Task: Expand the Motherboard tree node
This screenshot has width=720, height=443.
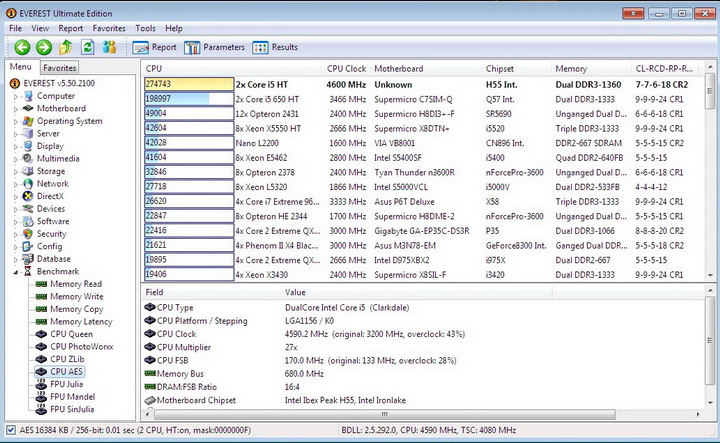Action: coord(16,109)
